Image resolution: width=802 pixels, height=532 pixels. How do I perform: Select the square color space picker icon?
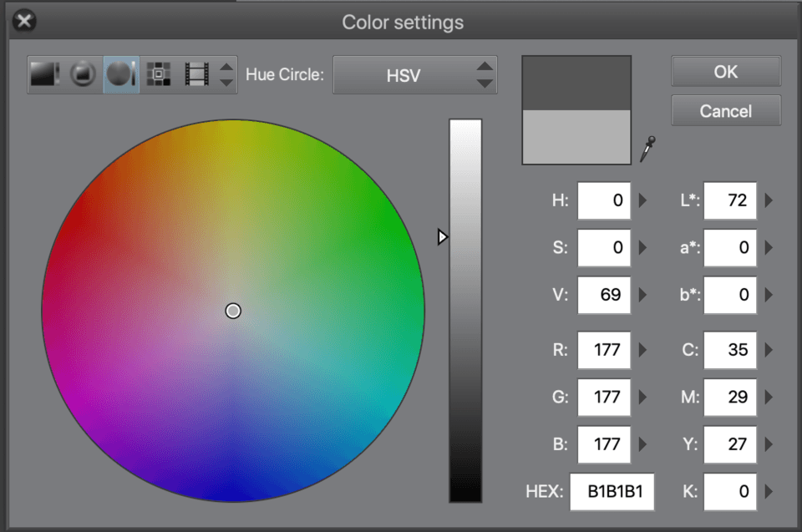tap(44, 74)
